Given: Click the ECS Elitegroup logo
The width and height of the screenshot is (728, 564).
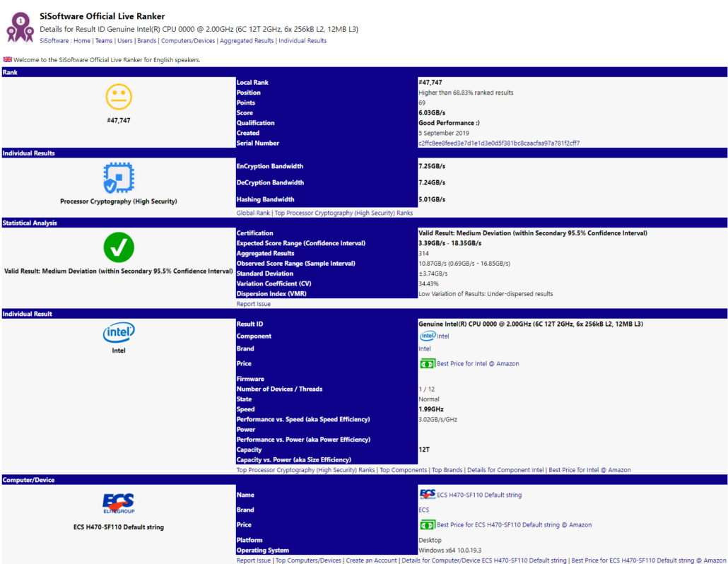Looking at the screenshot, I should pyautogui.click(x=118, y=503).
